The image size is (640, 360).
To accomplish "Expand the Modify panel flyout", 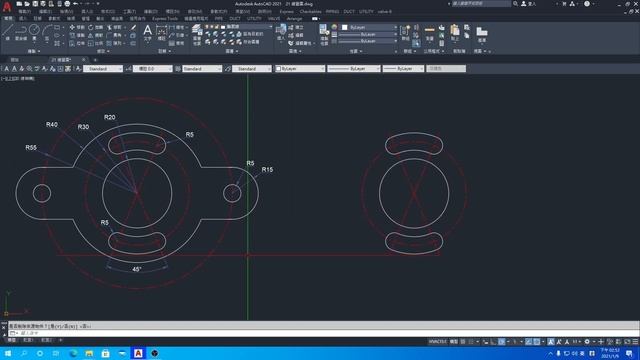I will pyautogui.click(x=103, y=51).
